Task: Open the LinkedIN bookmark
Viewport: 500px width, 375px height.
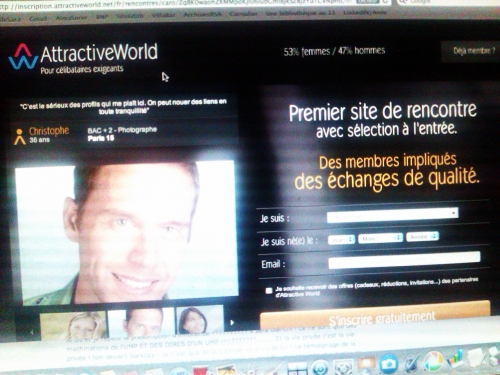Action: 365,13
